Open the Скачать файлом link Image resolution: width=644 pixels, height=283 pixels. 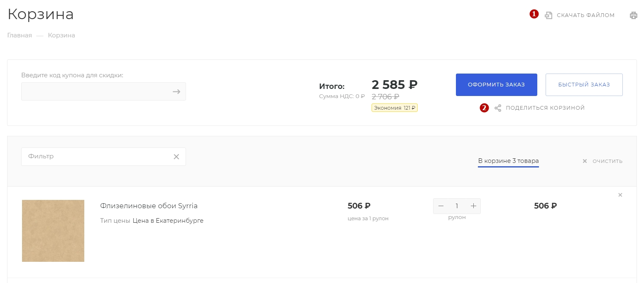pyautogui.click(x=585, y=15)
